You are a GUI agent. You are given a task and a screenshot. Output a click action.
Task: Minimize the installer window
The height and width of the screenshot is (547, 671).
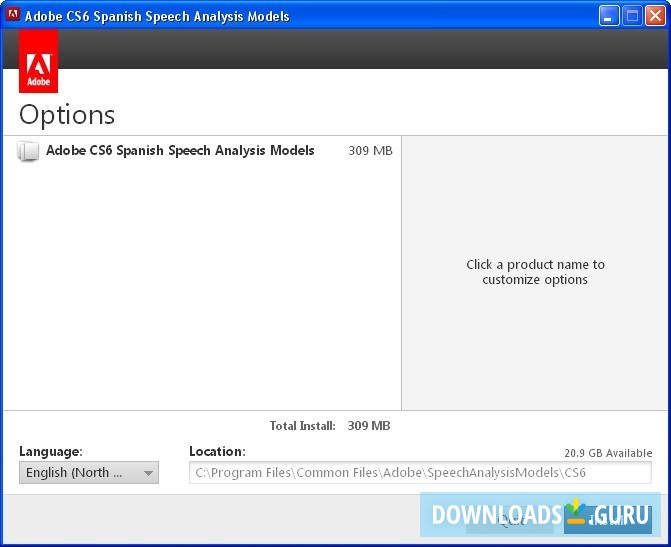[x=609, y=16]
